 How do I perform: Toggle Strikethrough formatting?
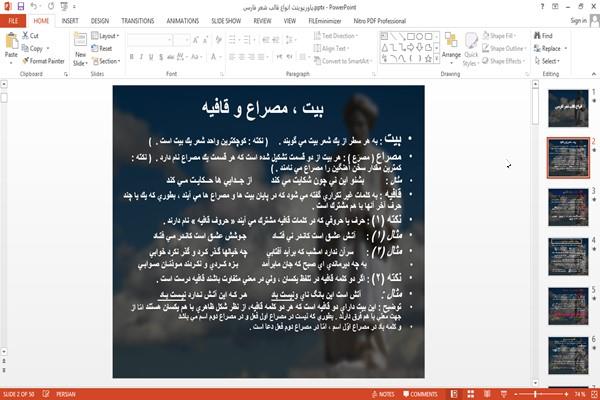[x=171, y=57]
